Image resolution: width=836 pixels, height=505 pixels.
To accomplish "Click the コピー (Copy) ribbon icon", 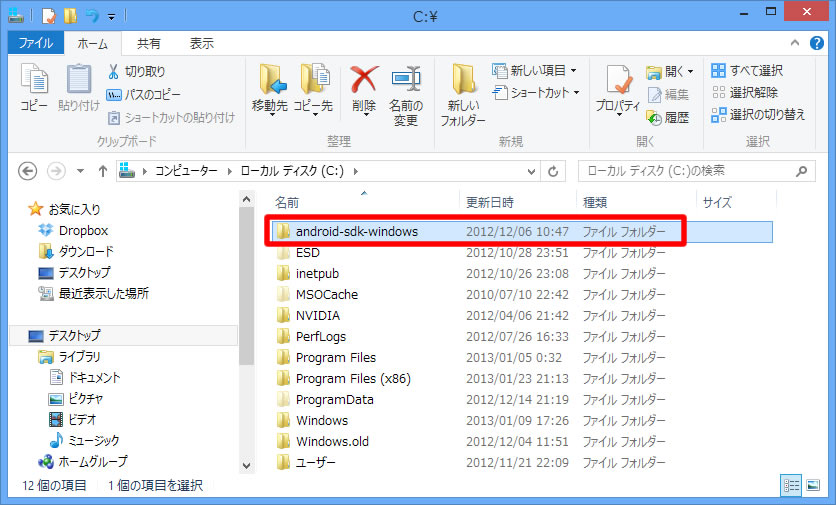I will click(x=34, y=86).
